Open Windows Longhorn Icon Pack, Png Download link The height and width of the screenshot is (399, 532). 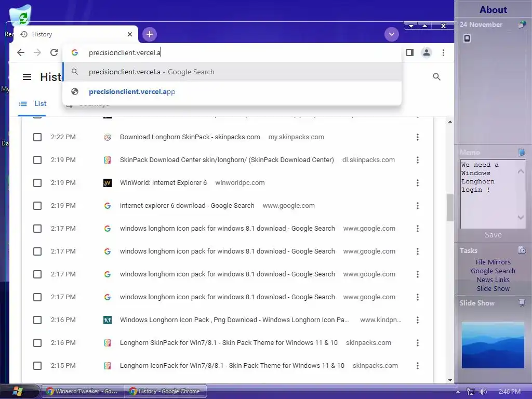[234, 320]
